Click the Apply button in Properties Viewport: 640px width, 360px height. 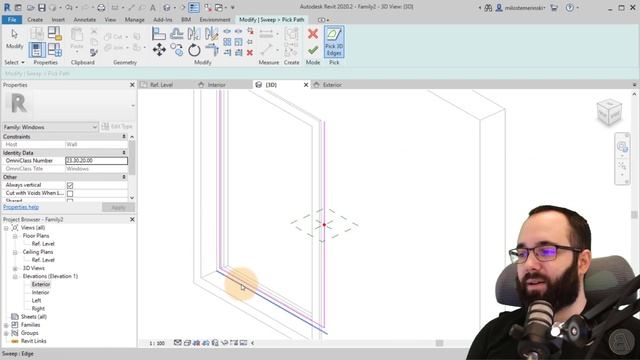118,208
